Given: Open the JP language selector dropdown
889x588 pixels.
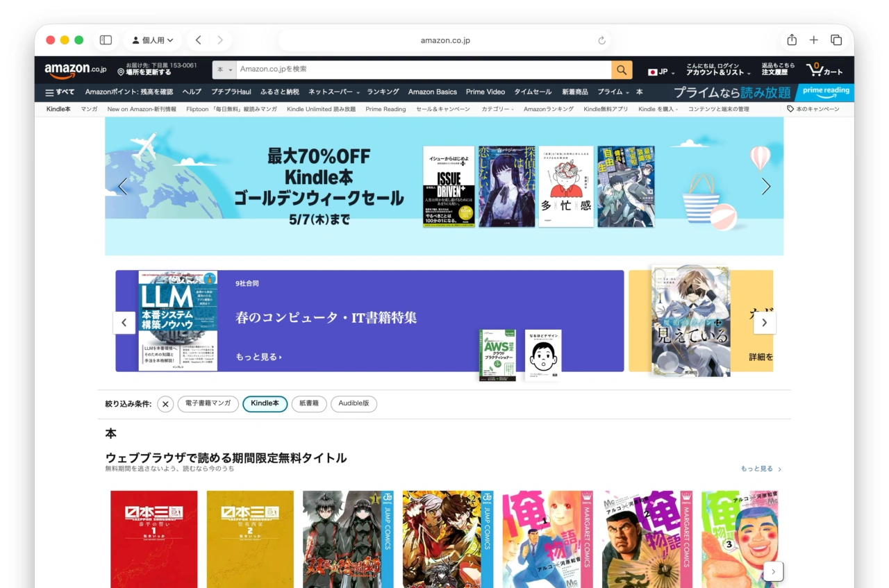Looking at the screenshot, I should [661, 72].
